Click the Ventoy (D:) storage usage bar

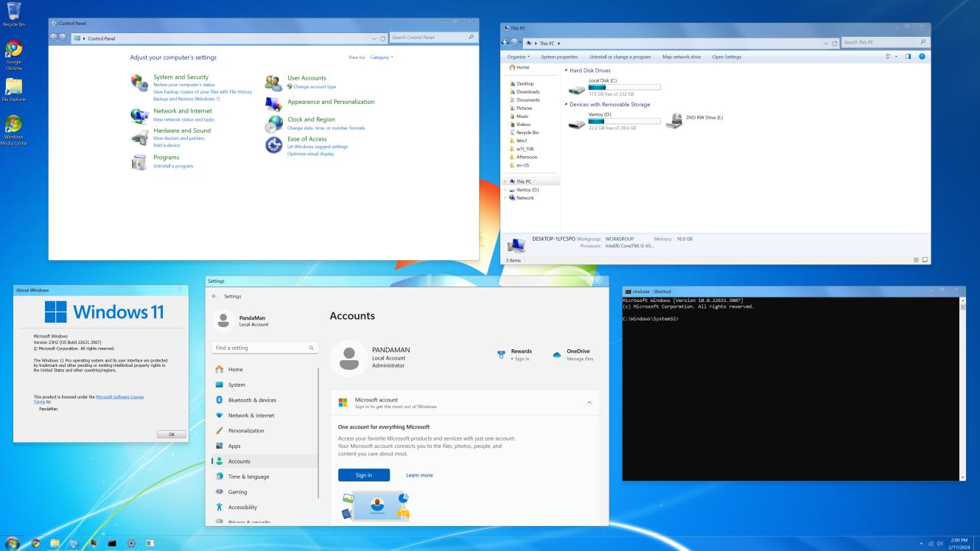(x=624, y=122)
